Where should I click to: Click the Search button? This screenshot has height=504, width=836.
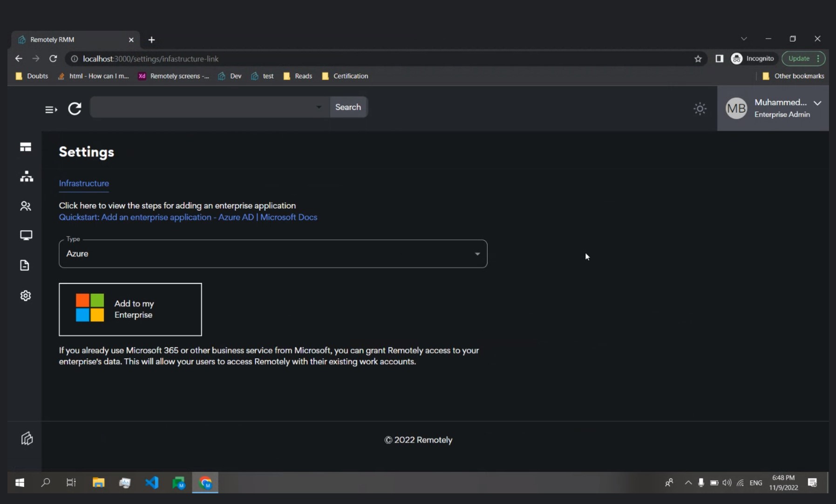coord(348,107)
